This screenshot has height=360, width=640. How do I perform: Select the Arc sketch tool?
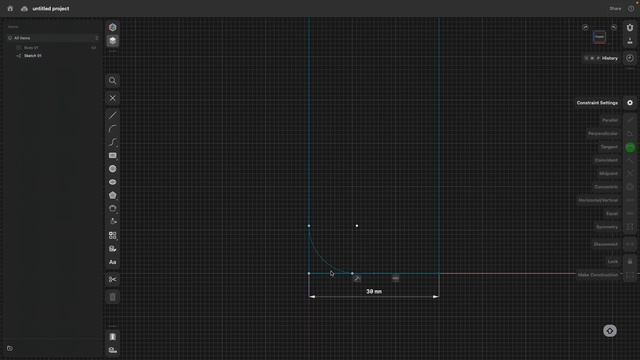[113, 129]
